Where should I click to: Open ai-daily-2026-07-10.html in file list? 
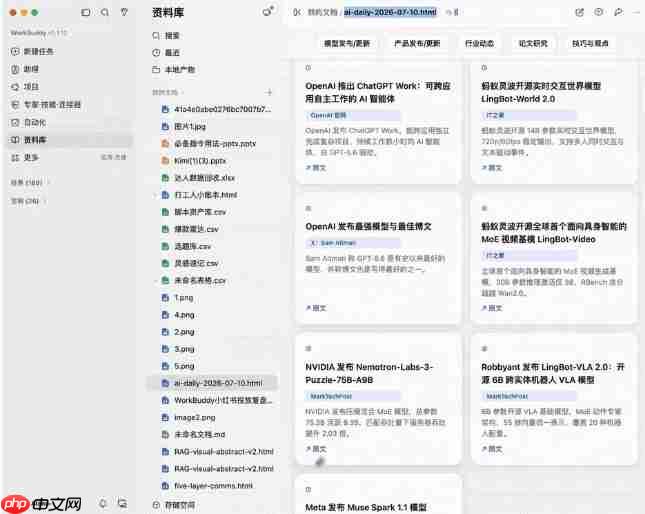click(212, 383)
